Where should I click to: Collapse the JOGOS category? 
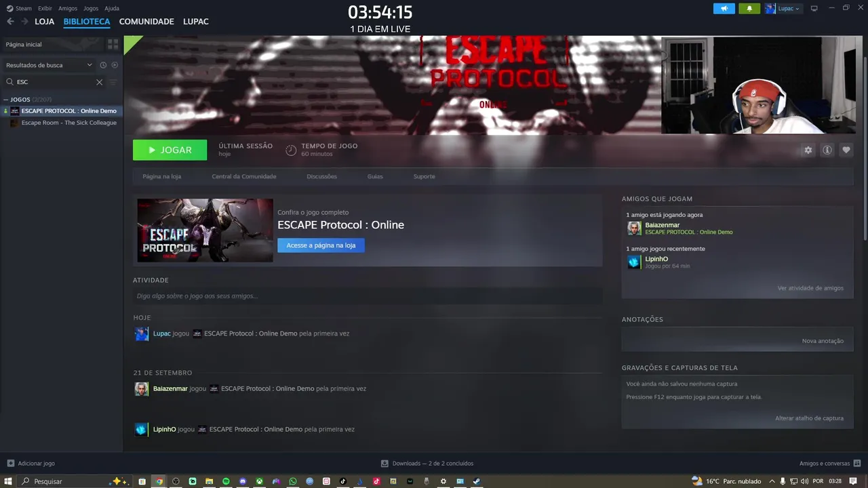coord(7,100)
